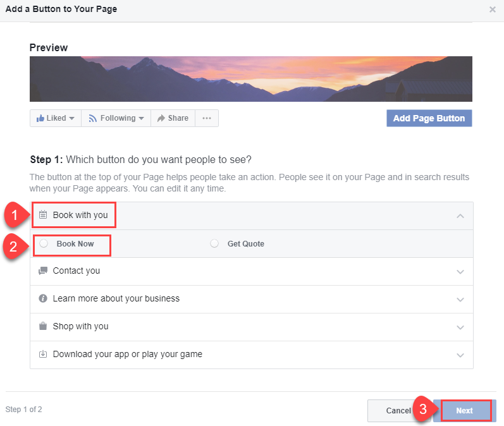Image resolution: width=504 pixels, height=426 pixels.
Task: Click the info icon beside Learn more
Action: tap(43, 298)
